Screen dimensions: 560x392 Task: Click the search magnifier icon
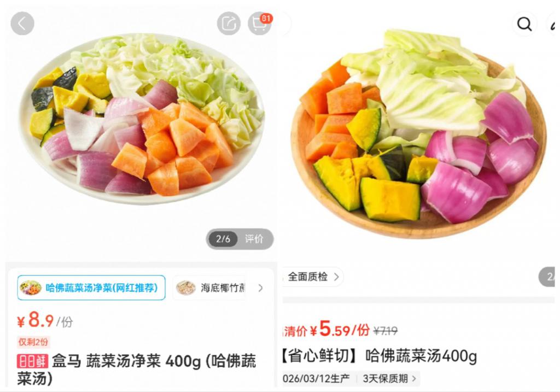tap(524, 24)
